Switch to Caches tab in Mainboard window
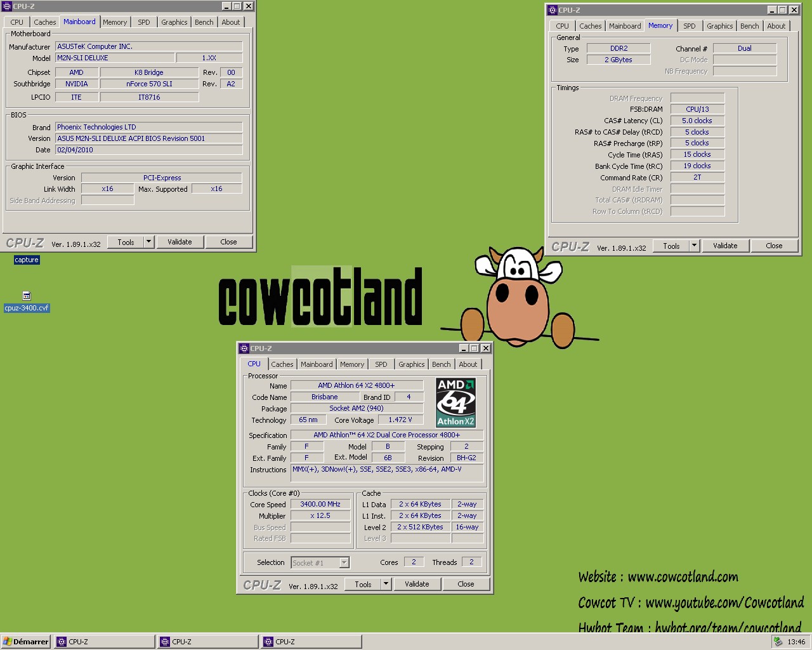 [x=45, y=22]
